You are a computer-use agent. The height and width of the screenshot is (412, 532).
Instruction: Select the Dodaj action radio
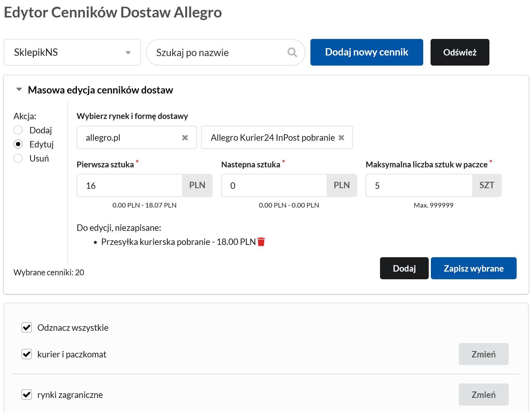tap(18, 130)
